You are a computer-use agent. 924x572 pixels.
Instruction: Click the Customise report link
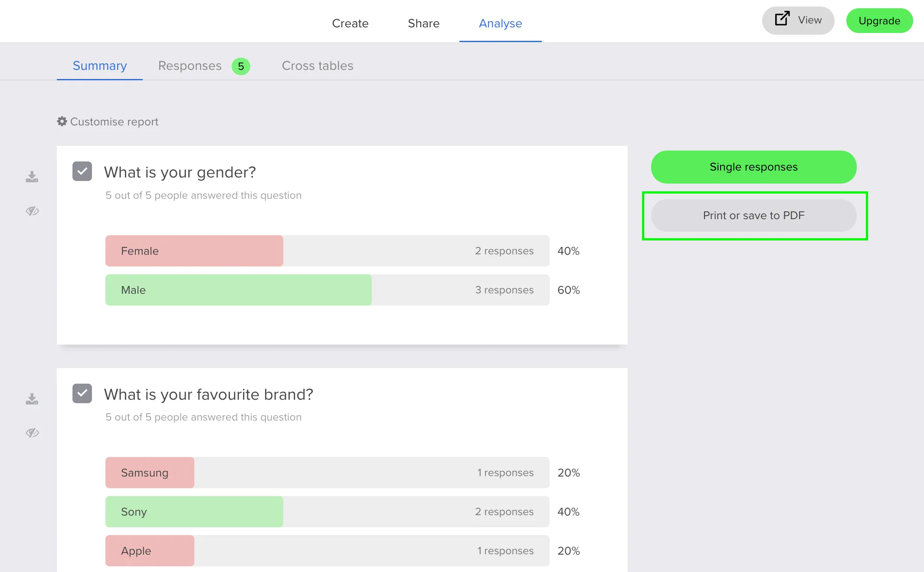click(x=114, y=122)
